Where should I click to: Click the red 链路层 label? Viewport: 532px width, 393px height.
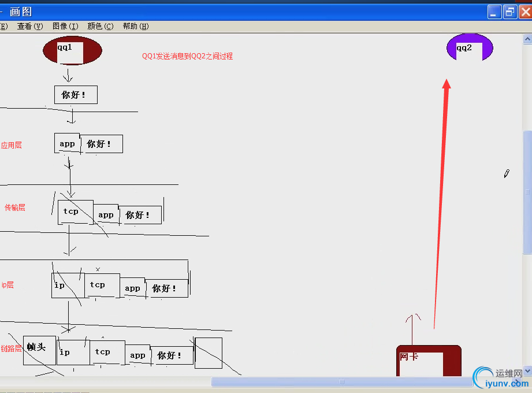(11, 348)
